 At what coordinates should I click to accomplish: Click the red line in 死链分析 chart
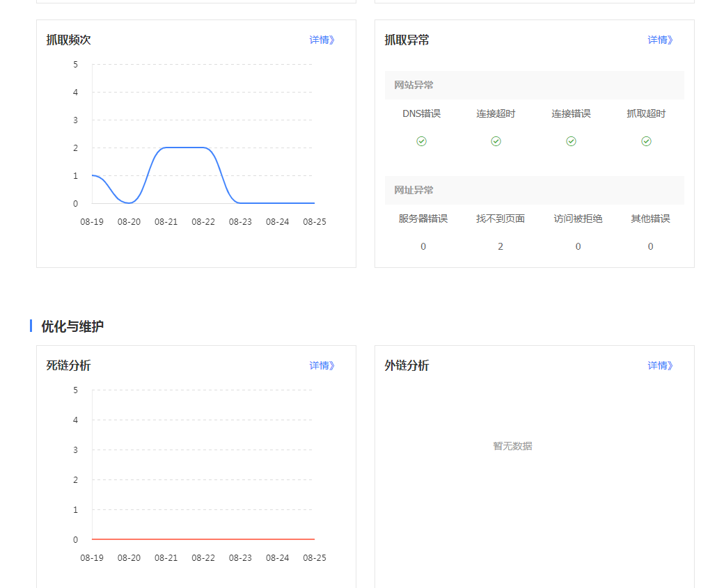click(x=203, y=539)
